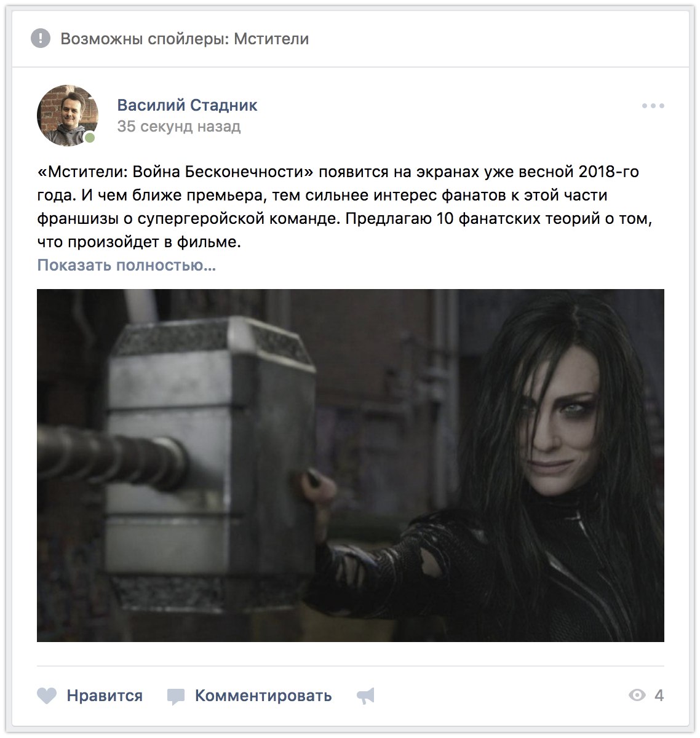Open Василий Стадник's profile avatar
The image size is (700, 738).
68,116
